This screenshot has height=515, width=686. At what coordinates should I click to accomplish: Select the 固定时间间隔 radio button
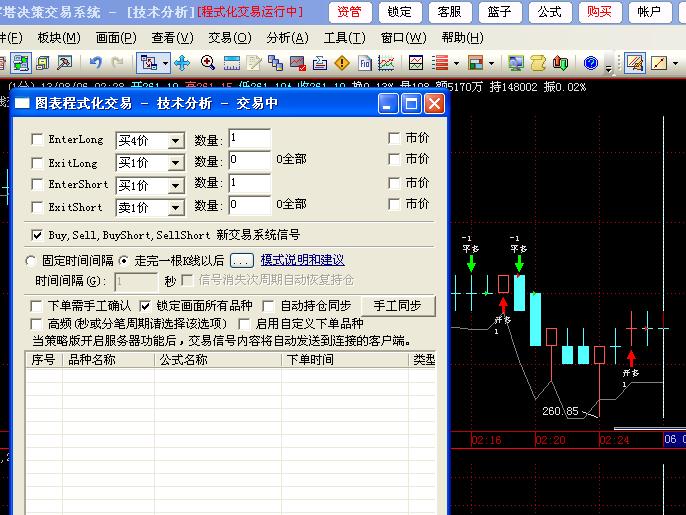click(x=31, y=260)
